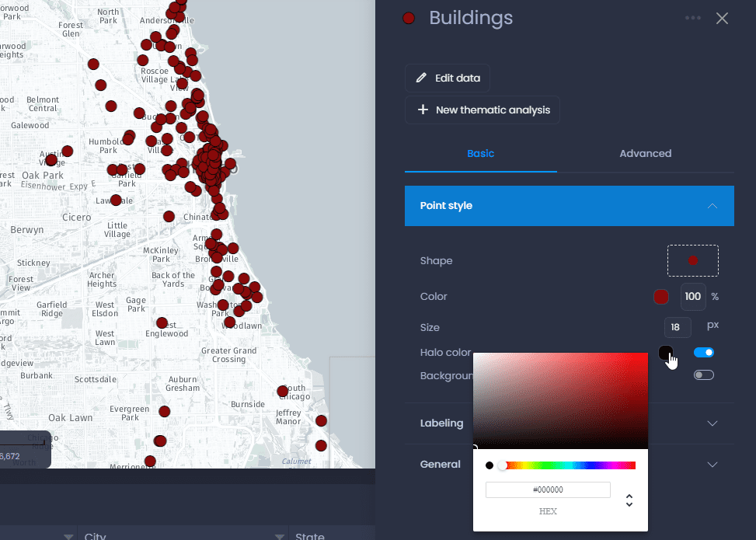This screenshot has height=540, width=756.
Task: Click the dark red Color swatch
Action: tap(660, 297)
